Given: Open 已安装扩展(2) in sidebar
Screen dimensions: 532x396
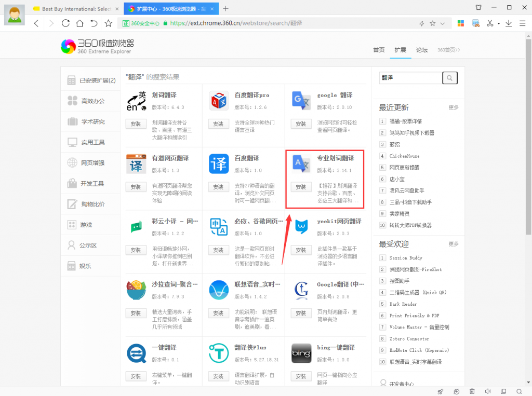Looking at the screenshot, I should [90, 80].
